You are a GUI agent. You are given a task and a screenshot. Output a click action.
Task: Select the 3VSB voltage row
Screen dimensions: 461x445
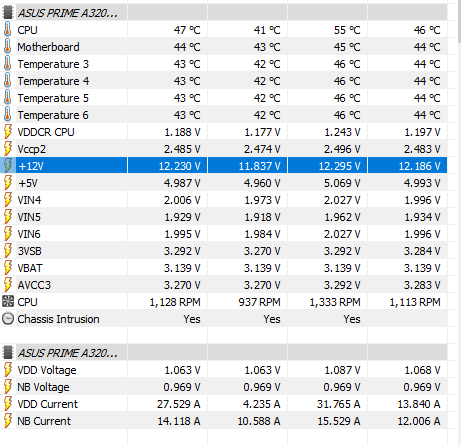click(223, 251)
